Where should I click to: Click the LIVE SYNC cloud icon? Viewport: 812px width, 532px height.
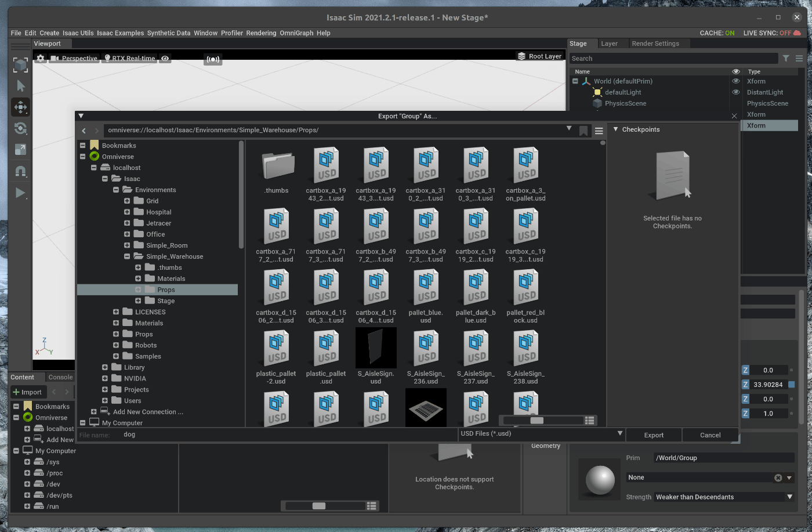pyautogui.click(x=797, y=33)
